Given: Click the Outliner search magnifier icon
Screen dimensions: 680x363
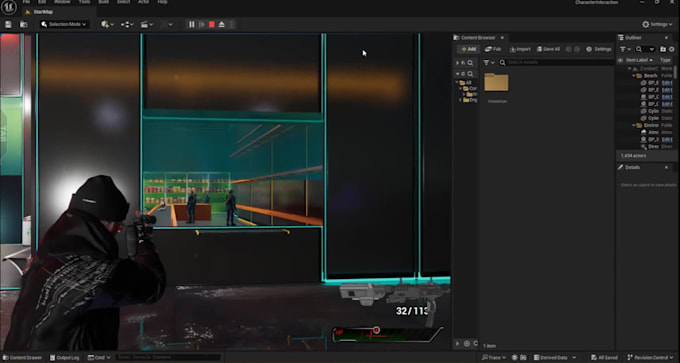Looking at the screenshot, I should pos(639,49).
